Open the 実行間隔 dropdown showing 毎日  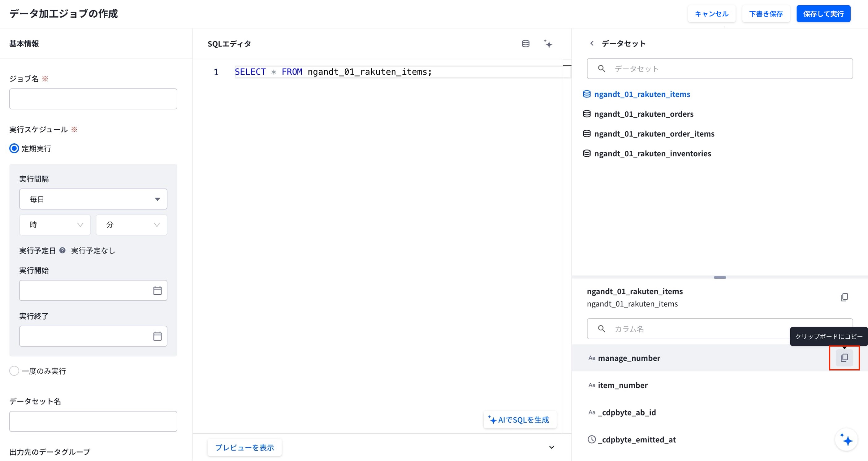tap(93, 199)
